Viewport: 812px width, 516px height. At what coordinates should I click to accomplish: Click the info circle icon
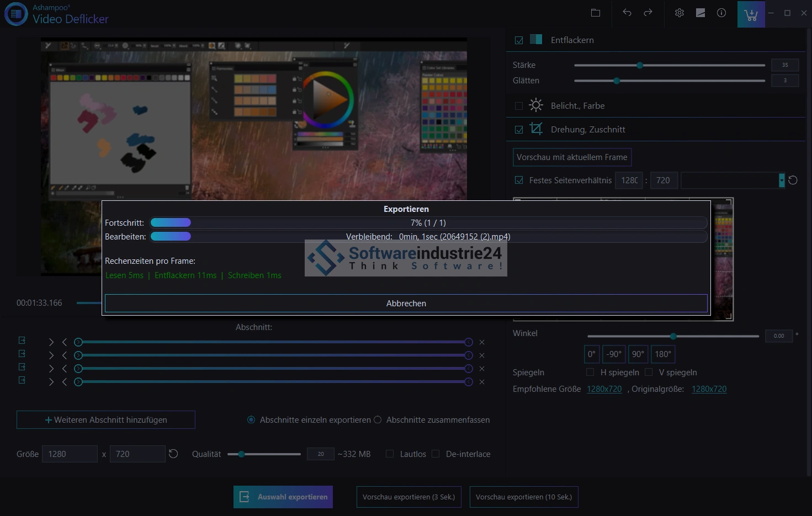[721, 13]
